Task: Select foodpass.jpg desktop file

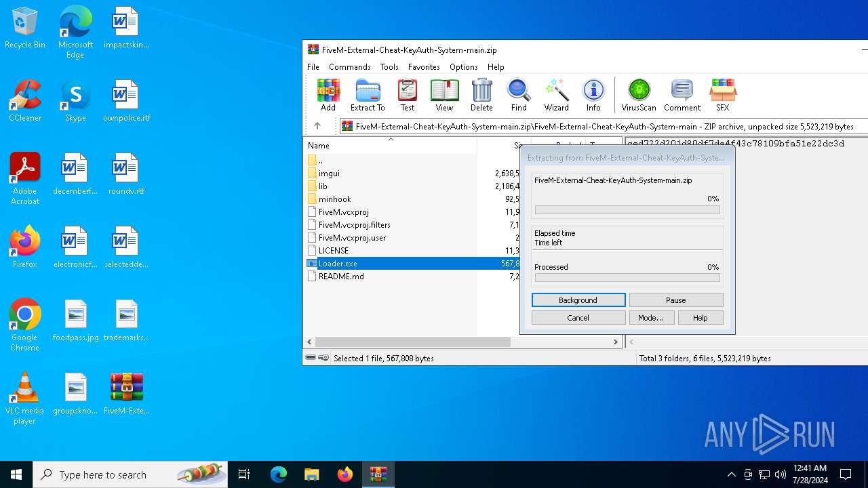Action: tap(76, 321)
